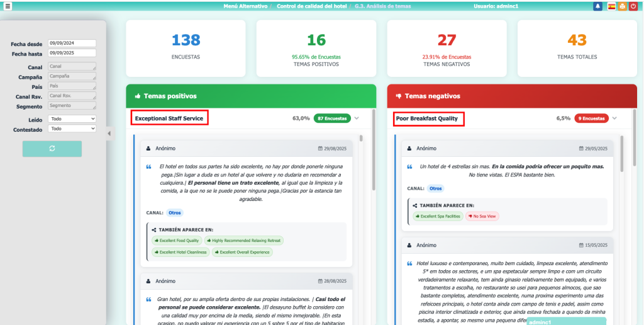Viewport: 644px width, 325px height.
Task: Open the Contestado dropdown
Action: click(72, 128)
